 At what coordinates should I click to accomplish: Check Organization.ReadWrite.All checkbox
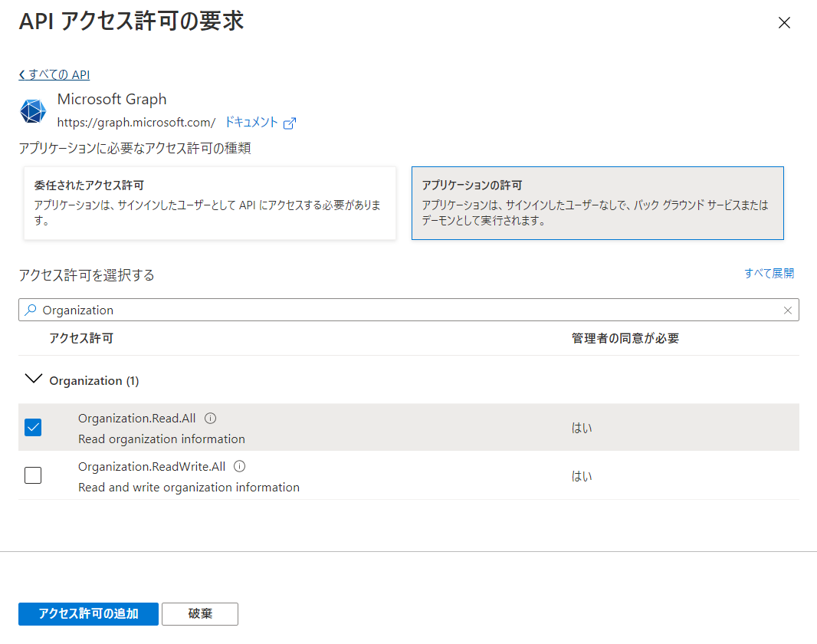click(x=33, y=475)
